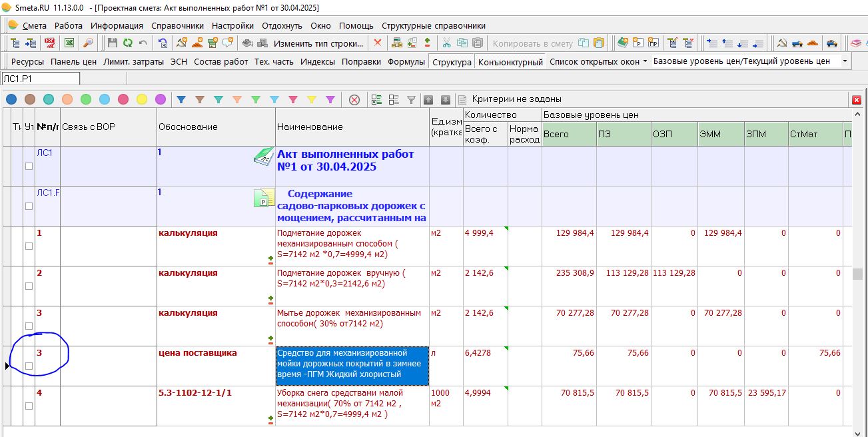Click Изменить тип строки button
Image resolution: width=868 pixels, height=437 pixels.
(318, 43)
